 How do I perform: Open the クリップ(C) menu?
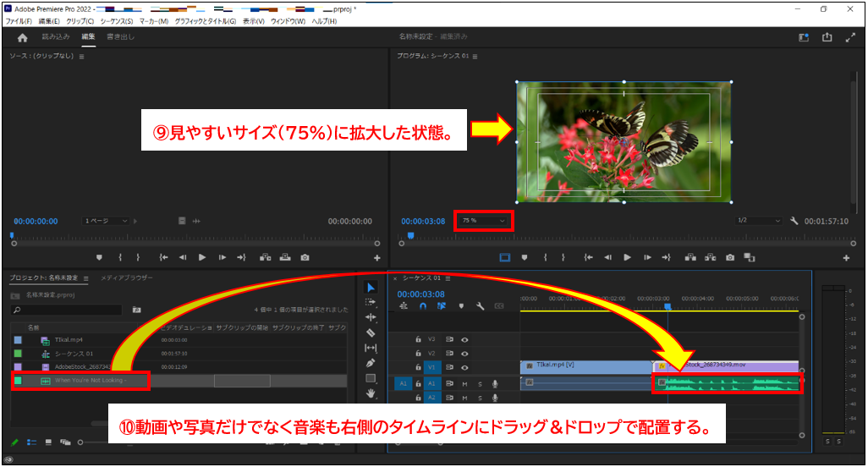tap(80, 21)
